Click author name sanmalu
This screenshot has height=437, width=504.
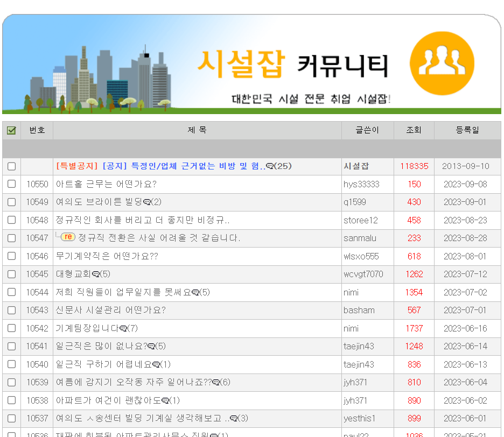[360, 238]
